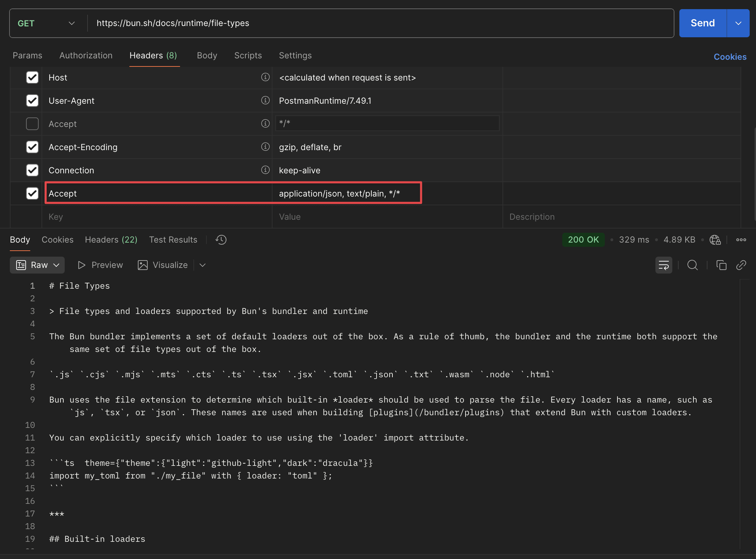The image size is (756, 559).
Task: Open search in response body
Action: coord(692,265)
